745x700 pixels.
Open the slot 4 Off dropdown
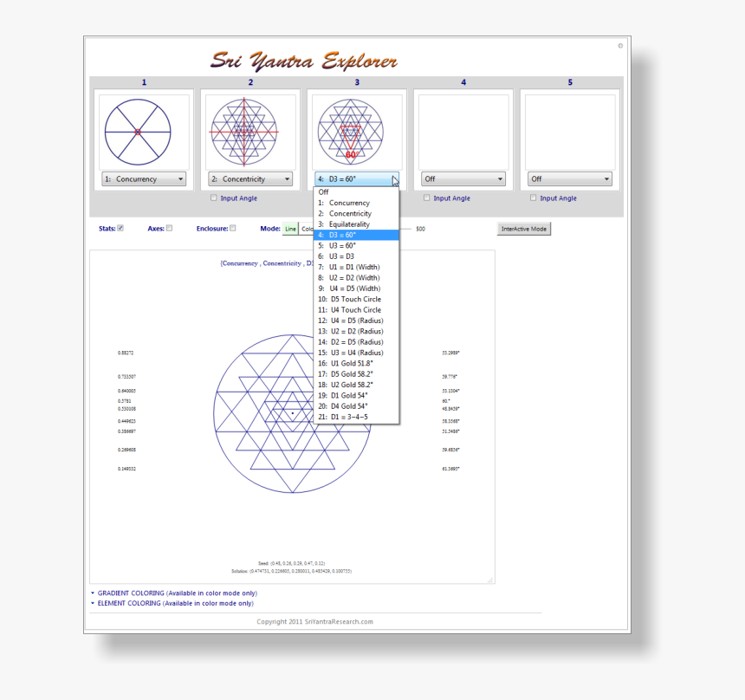(x=463, y=179)
